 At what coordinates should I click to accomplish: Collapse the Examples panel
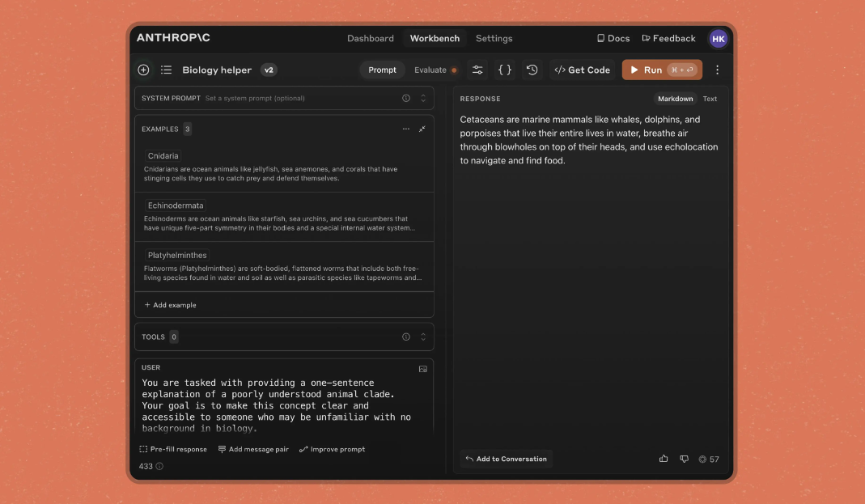tap(422, 129)
